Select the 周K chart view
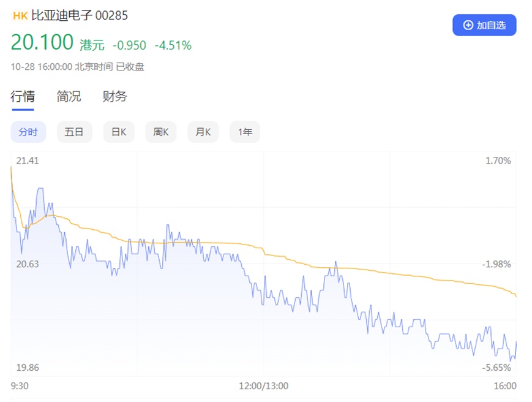Viewport: 532px width, 402px height. 161,132
